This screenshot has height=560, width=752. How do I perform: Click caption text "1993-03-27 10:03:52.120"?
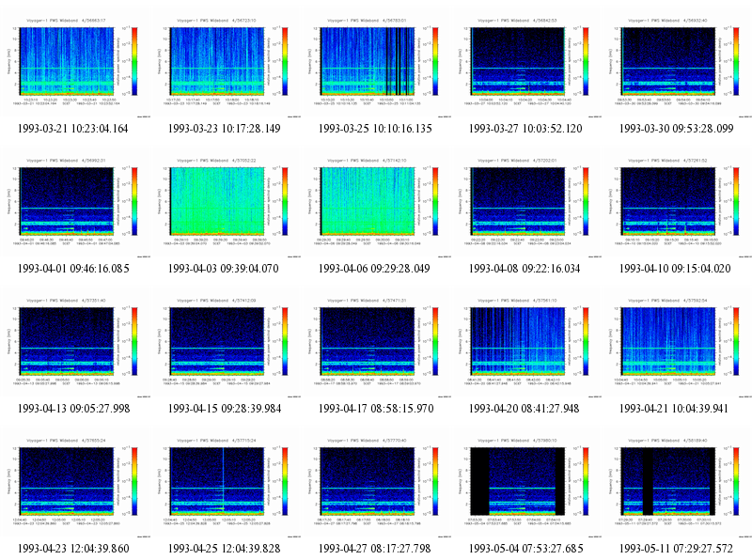525,129
